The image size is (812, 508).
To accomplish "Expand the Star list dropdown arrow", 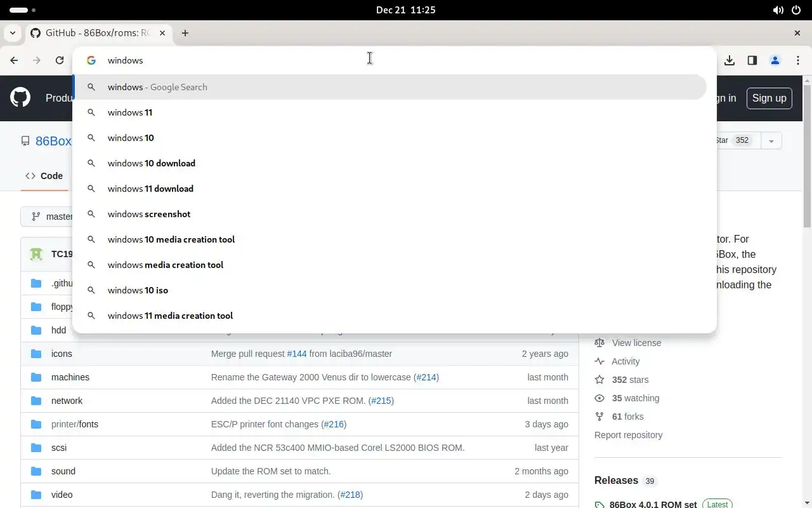I will (x=771, y=141).
